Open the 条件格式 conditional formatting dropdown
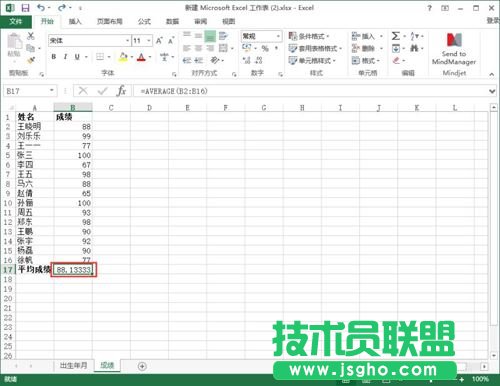This screenshot has height=386, width=500. click(309, 36)
